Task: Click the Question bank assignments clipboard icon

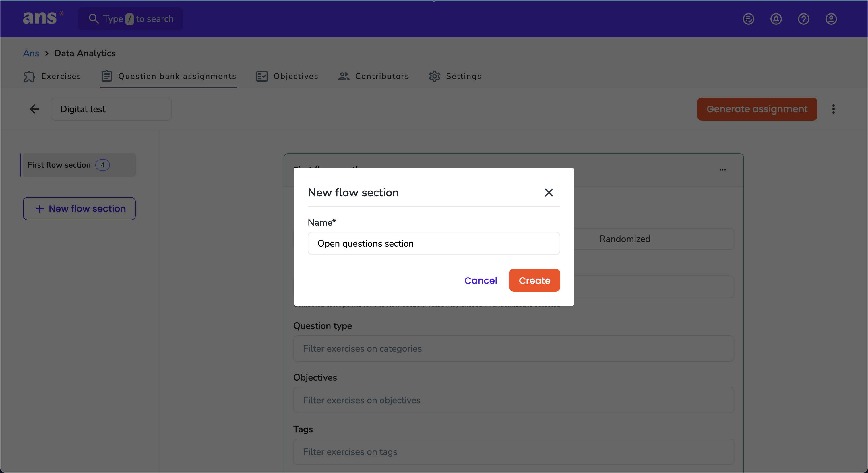Action: (107, 76)
